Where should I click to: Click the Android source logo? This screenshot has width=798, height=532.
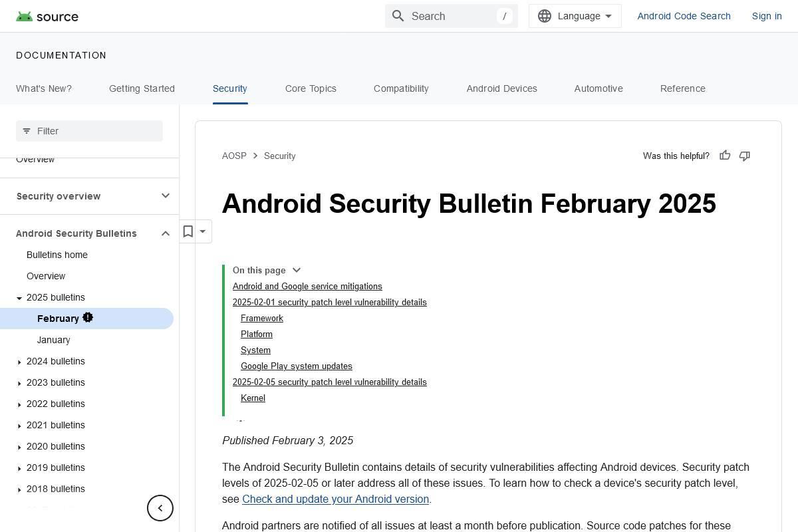pyautogui.click(x=47, y=16)
